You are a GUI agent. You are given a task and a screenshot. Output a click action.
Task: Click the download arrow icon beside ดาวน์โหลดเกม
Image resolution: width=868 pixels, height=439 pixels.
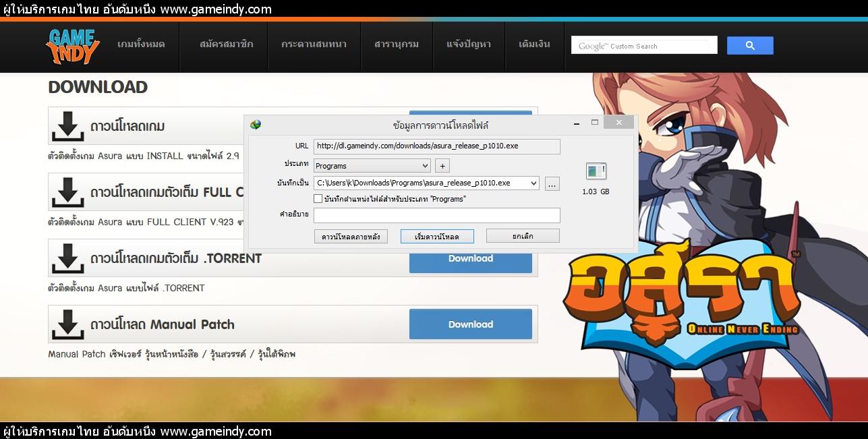pyautogui.click(x=67, y=125)
